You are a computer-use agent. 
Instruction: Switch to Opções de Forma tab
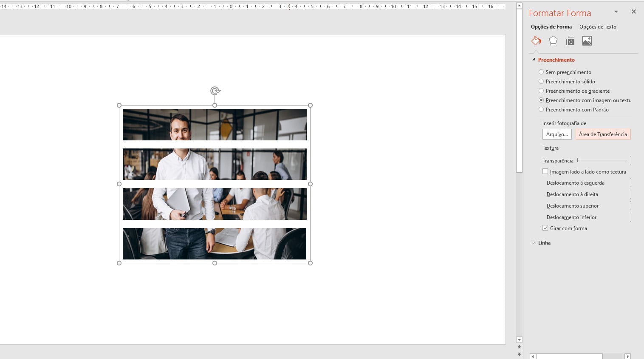point(551,27)
